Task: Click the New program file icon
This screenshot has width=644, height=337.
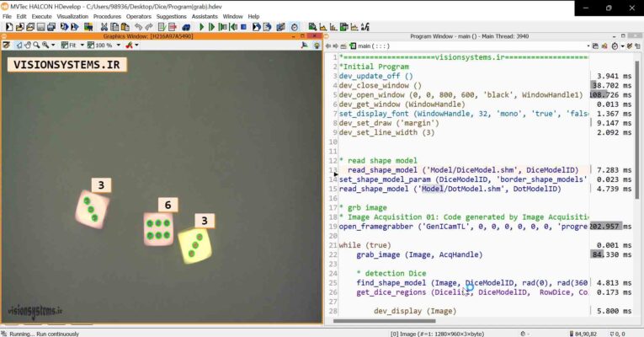Action: point(8,27)
